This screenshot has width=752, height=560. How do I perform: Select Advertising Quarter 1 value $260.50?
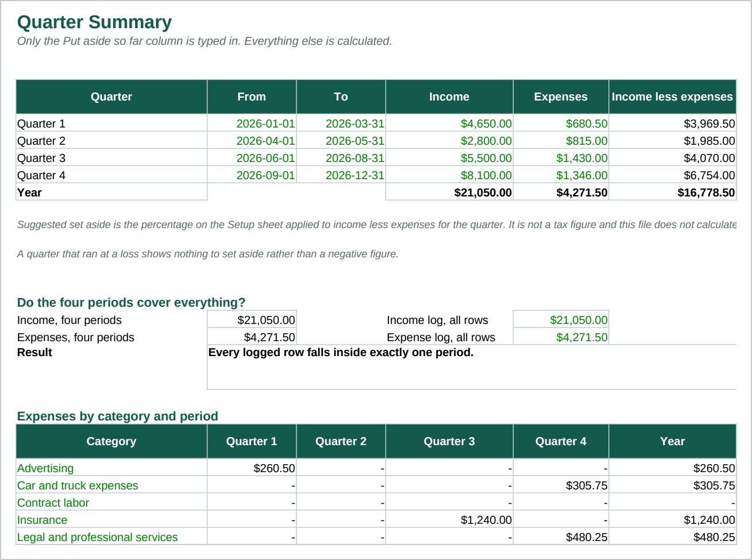pos(252,468)
